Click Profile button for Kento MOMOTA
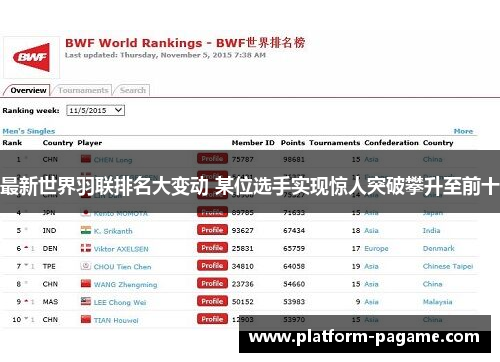Screen dimensions: 500x362 pyautogui.click(x=212, y=212)
